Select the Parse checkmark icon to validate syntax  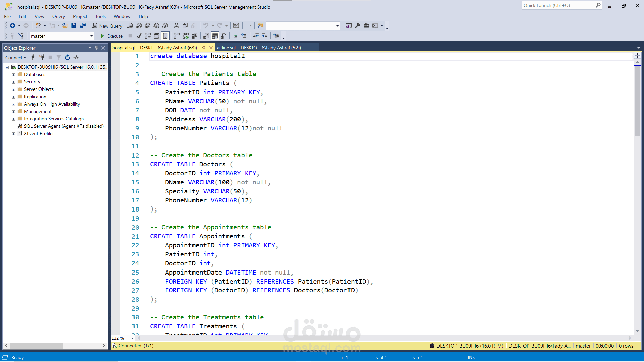pos(139,36)
